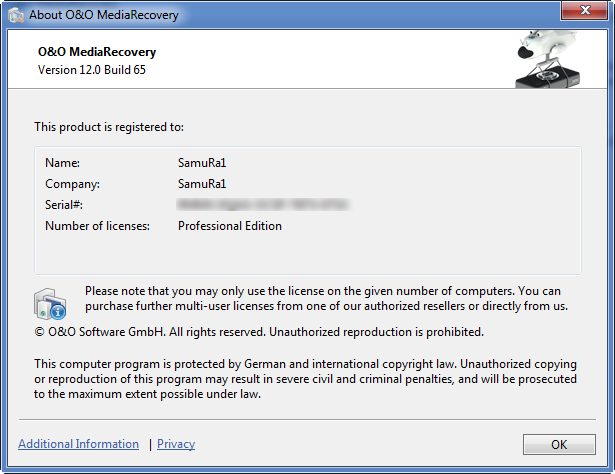615x474 pixels.
Task: Click the Serial# label
Action: click(x=64, y=205)
